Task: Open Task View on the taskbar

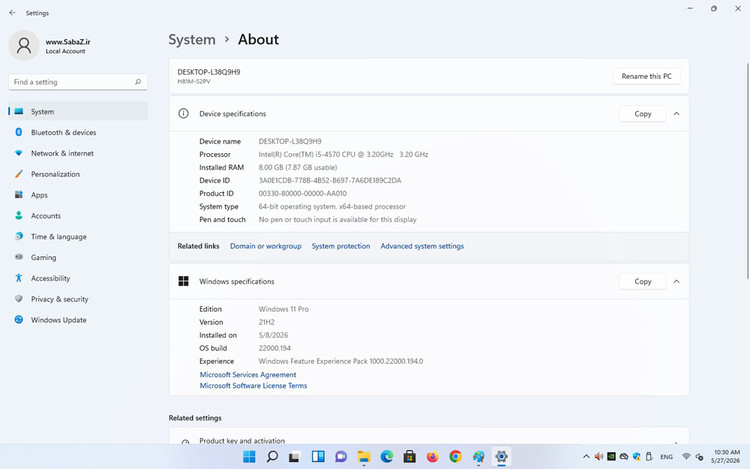Action: [295, 457]
